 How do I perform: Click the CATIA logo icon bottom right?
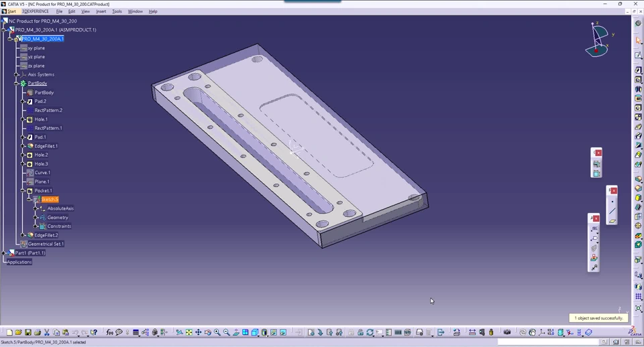coord(635,332)
